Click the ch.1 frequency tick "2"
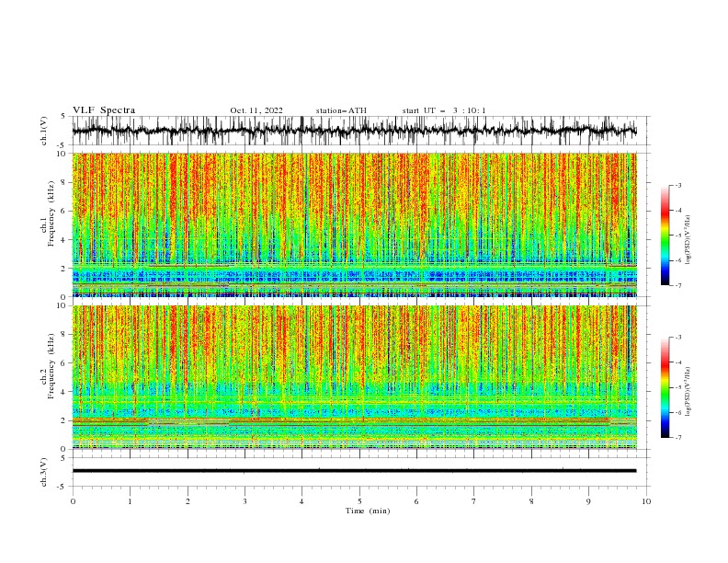This screenshot has width=728, height=563. [x=63, y=269]
